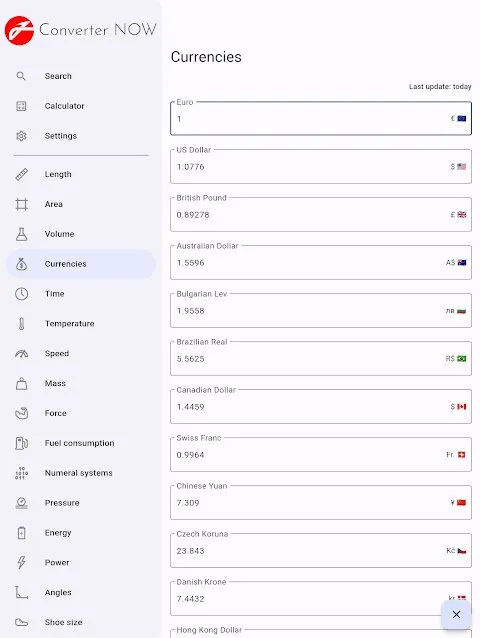The width and height of the screenshot is (480, 638).
Task: Open the Time converter page
Action: pyautogui.click(x=81, y=294)
